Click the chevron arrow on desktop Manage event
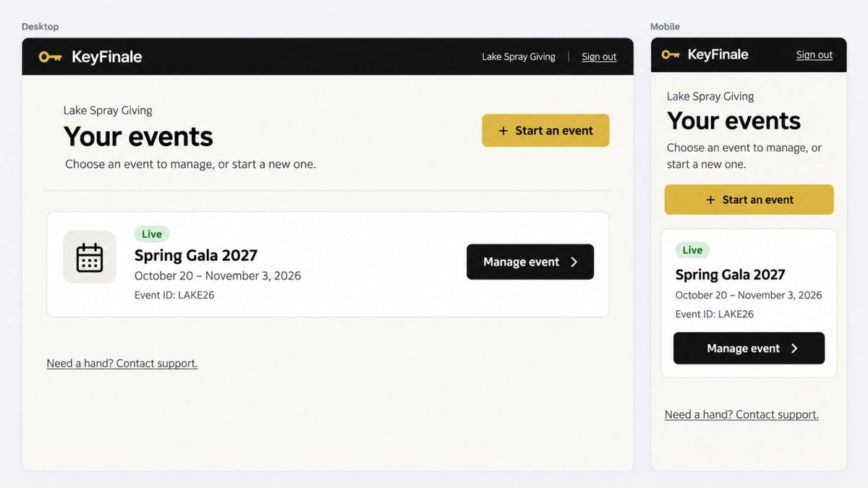This screenshot has height=488, width=868. 574,262
